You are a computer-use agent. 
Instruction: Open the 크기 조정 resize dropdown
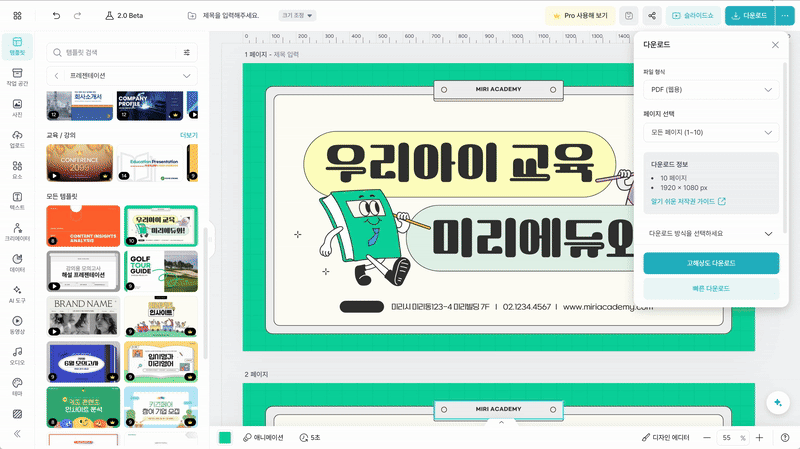point(297,16)
